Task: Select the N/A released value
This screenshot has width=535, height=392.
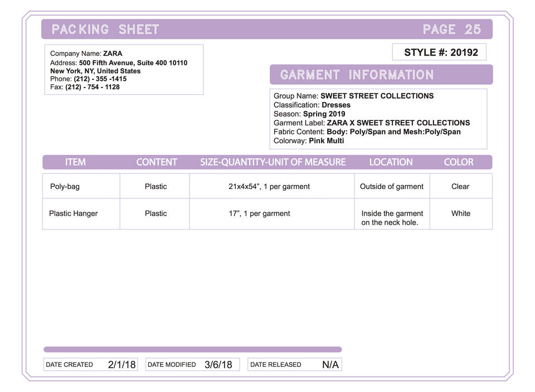Action: tap(330, 365)
